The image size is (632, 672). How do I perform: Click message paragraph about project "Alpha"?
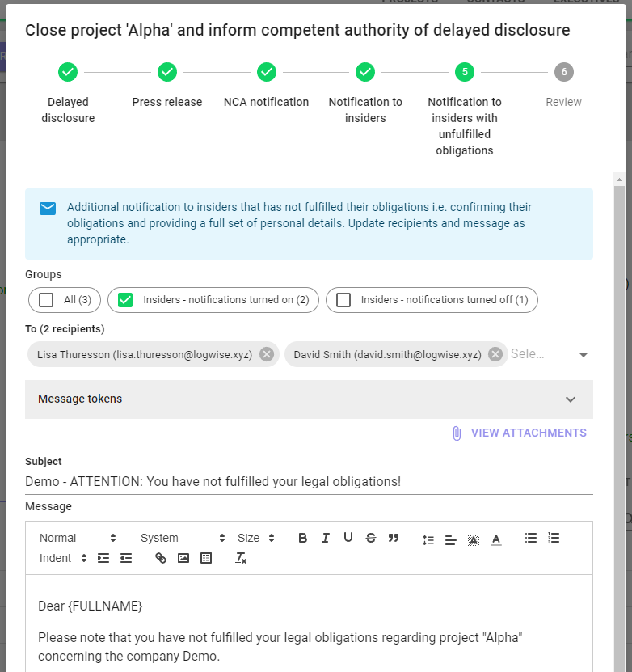click(x=280, y=647)
